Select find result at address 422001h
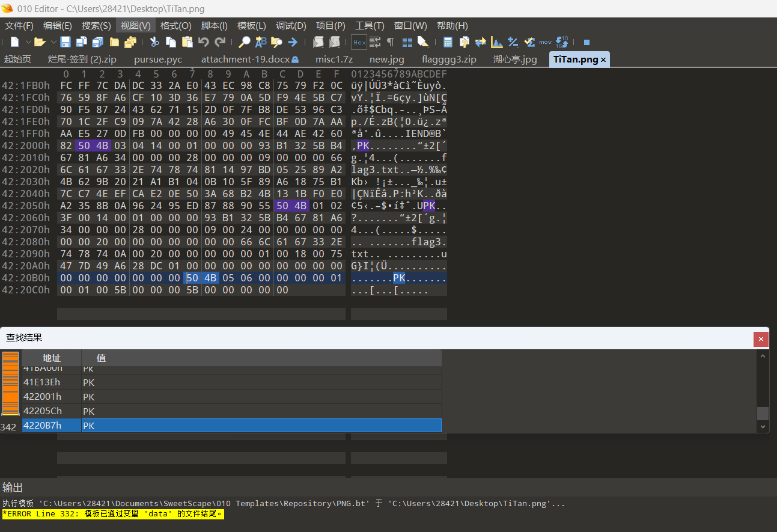 [x=232, y=397]
